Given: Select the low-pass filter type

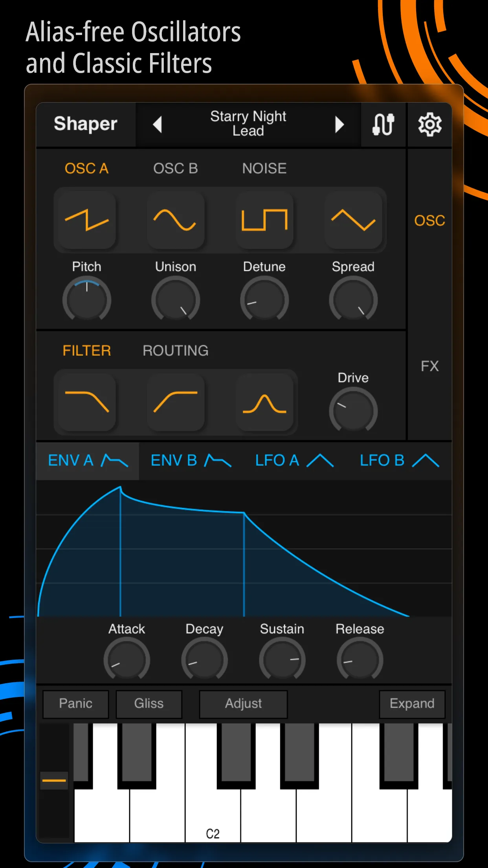Looking at the screenshot, I should click(87, 402).
